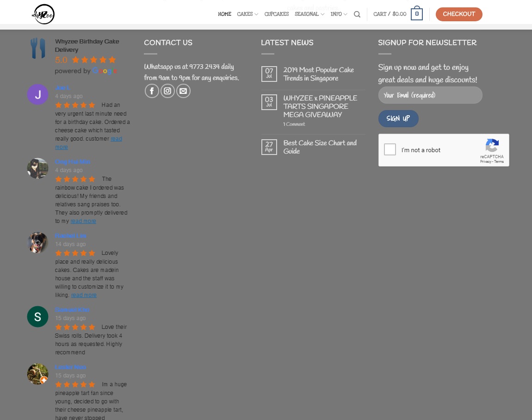The height and width of the screenshot is (420, 532).
Task: Expand the Seasonal dropdown menu
Action: coord(309,14)
